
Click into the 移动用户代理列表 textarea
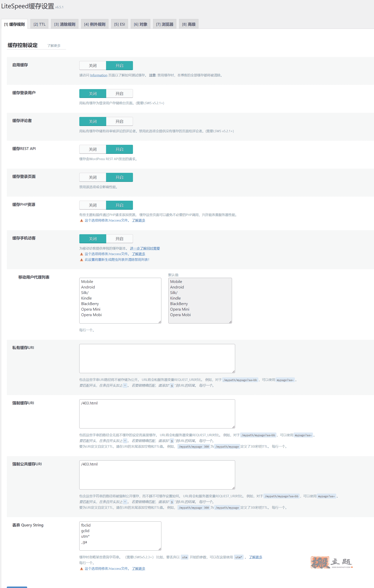(120, 301)
